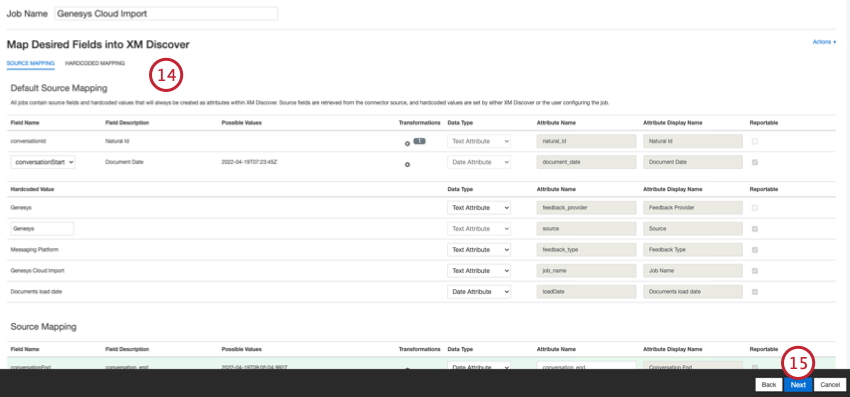Image resolution: width=850 pixels, height=397 pixels.
Task: Click the Back button
Action: pyautogui.click(x=769, y=385)
